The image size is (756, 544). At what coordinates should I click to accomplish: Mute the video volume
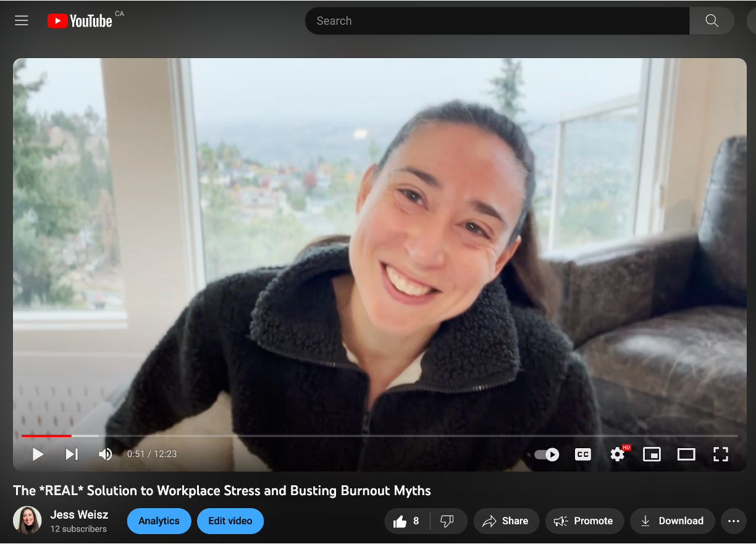coord(106,454)
